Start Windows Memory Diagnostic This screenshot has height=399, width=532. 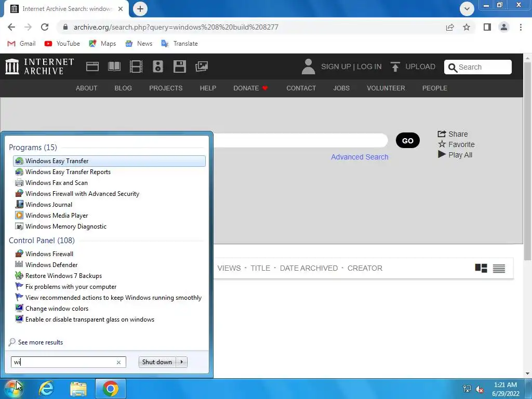(61, 226)
